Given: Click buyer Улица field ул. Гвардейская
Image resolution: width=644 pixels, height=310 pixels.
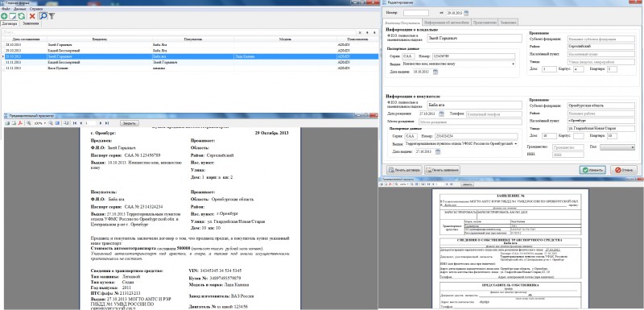Looking at the screenshot, I should tap(601, 129).
